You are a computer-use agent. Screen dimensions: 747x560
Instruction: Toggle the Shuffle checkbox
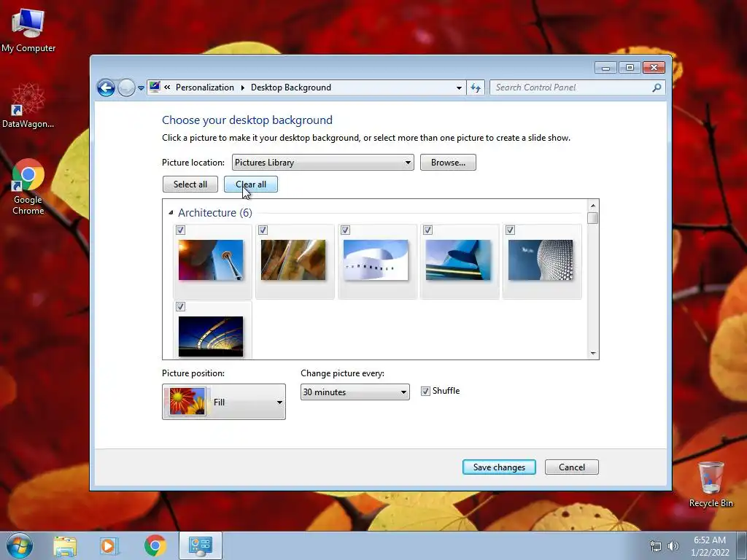[x=425, y=391]
